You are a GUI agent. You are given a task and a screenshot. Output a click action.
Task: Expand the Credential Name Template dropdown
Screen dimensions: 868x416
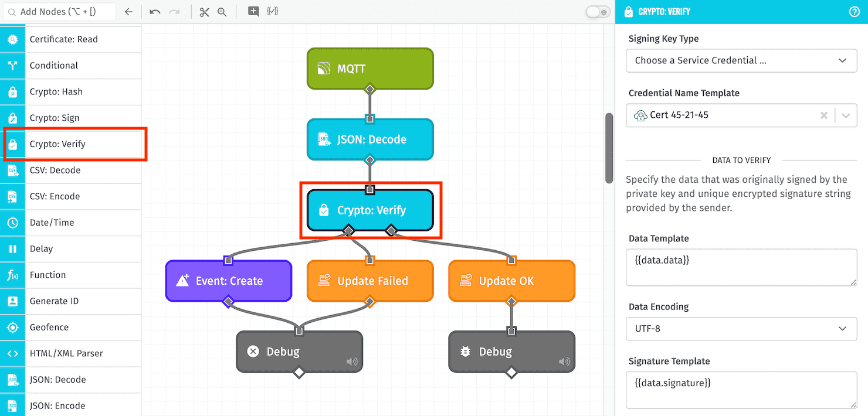[846, 115]
